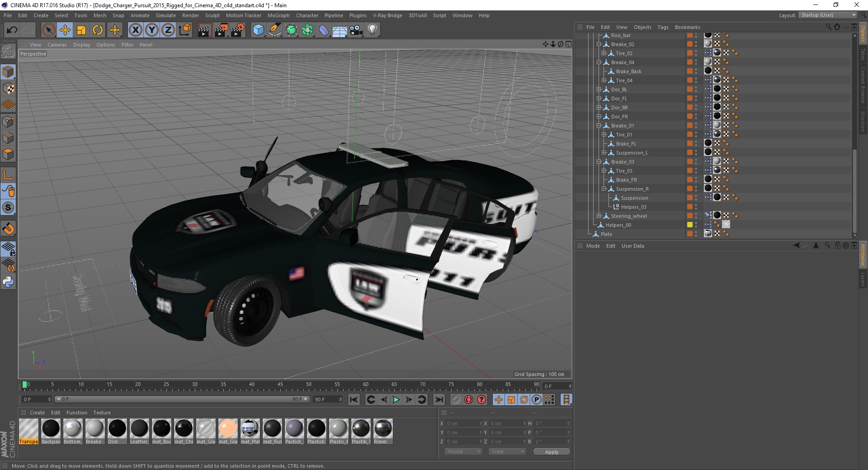Open Python script icon in sidebar

(8, 282)
